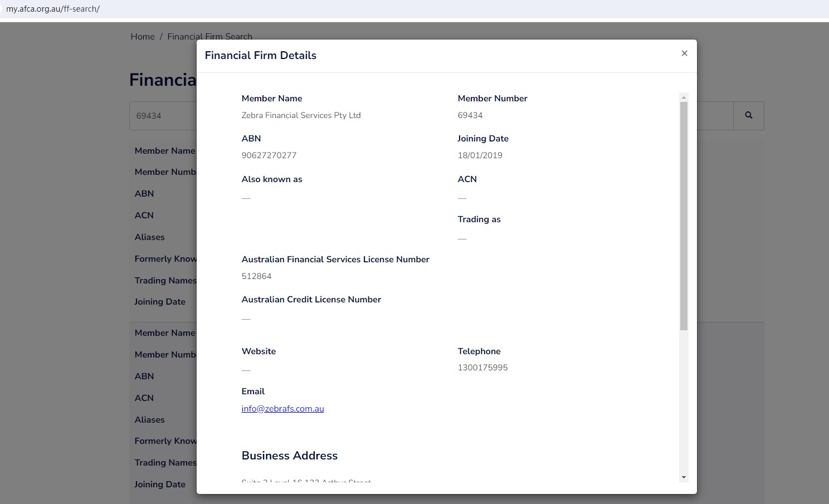The width and height of the screenshot is (829, 504).
Task: Select the telephone number 1300175995
Action: click(482, 368)
